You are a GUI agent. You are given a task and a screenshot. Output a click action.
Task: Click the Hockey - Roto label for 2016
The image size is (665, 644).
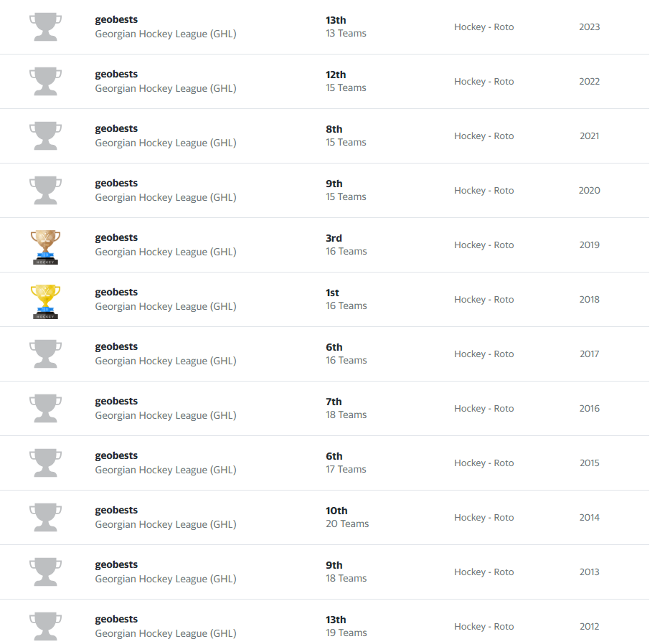click(x=484, y=409)
